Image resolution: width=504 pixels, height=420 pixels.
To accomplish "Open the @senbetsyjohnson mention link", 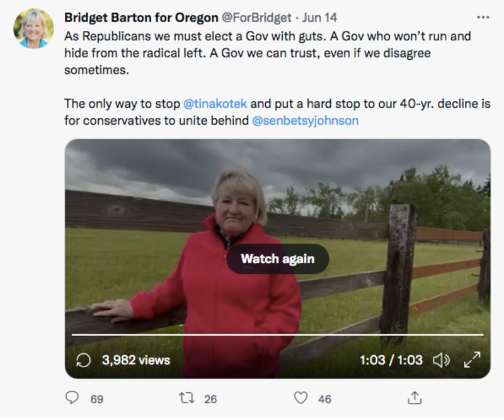I will click(x=306, y=121).
